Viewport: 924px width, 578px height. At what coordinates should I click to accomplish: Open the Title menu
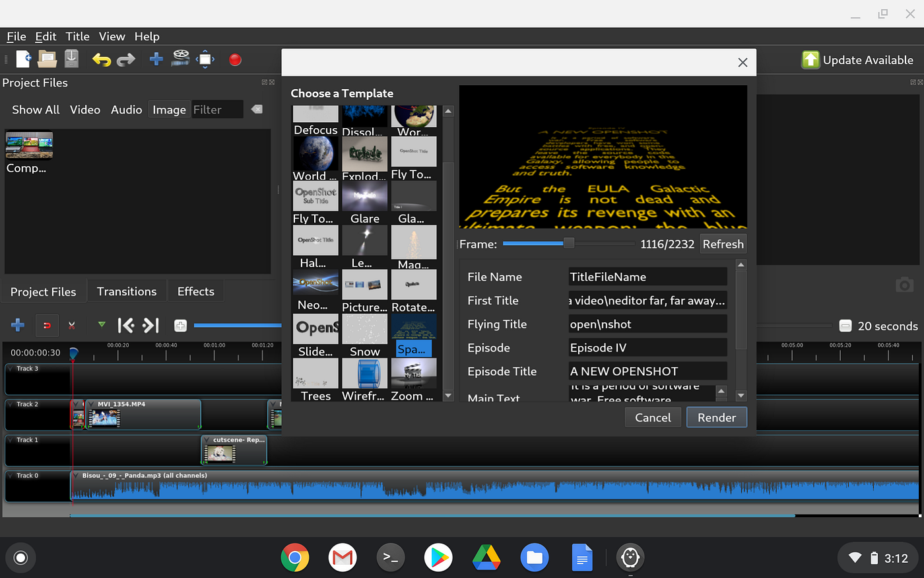(77, 36)
